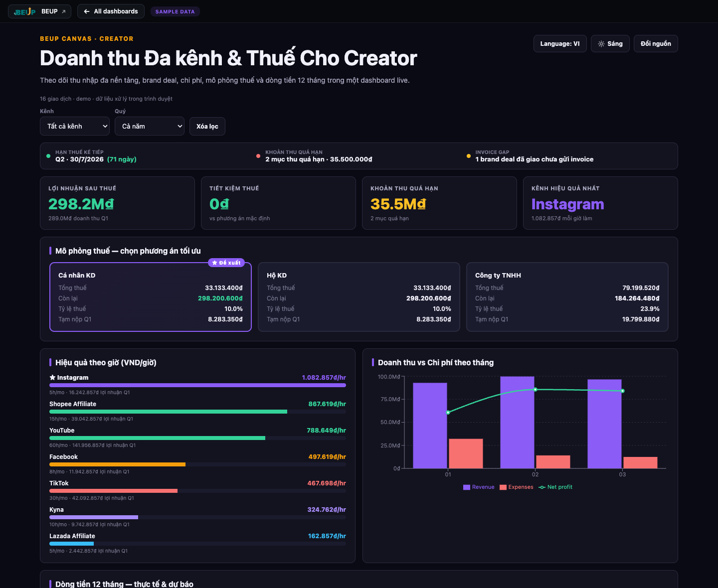The image size is (718, 588).
Task: Click the month 03 expenses bar
Action: tap(640, 462)
